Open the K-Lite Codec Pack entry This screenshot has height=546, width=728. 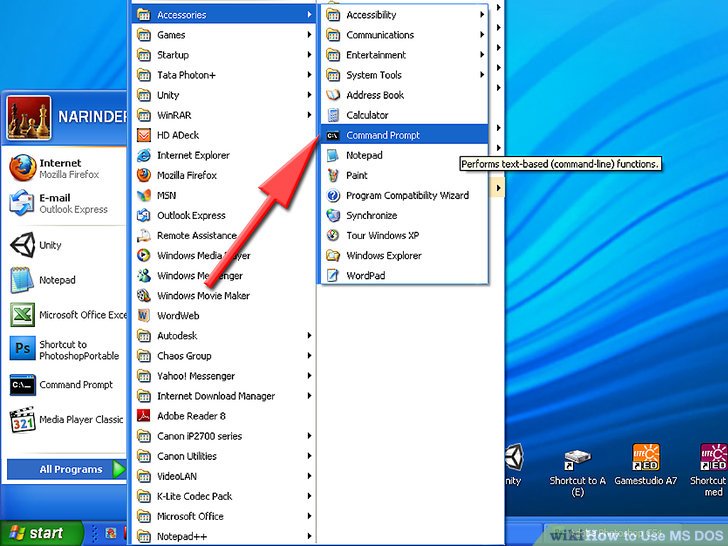pos(224,496)
